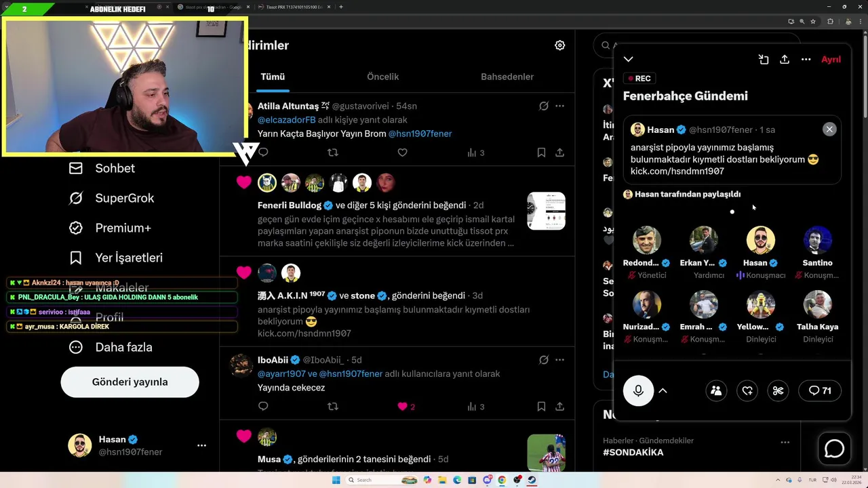Bookmark IboAbii post

point(541,407)
